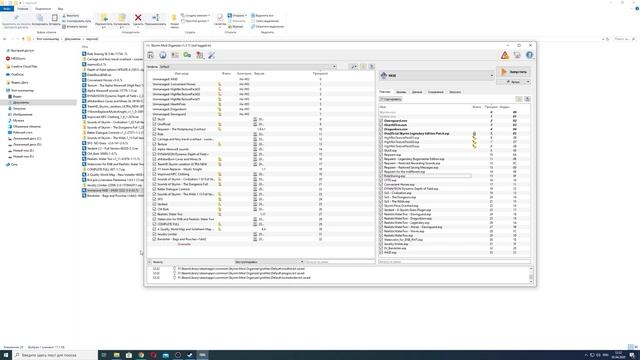Click the Windows Start button
This screenshot has height=360, width=640.
6,355
